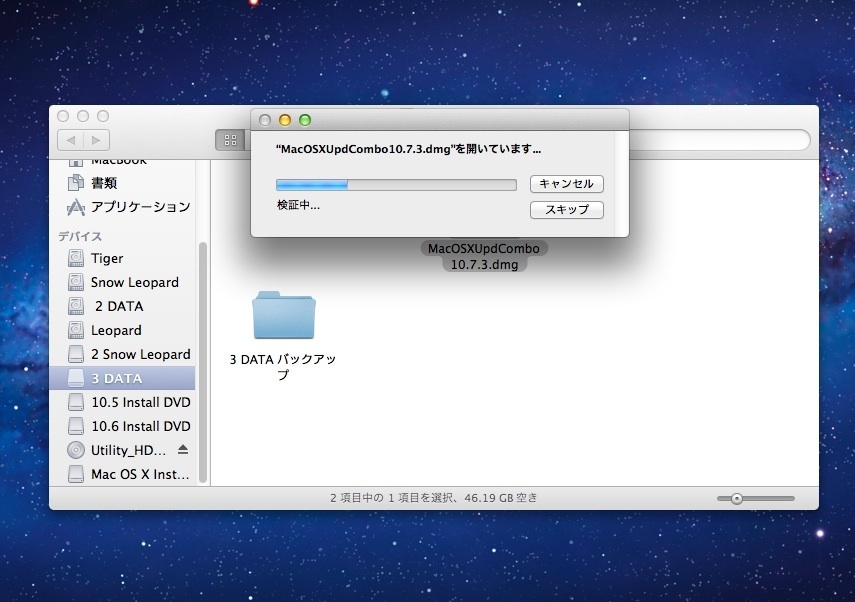Switch to icon view in the Finder toolbar
The height and width of the screenshot is (602, 855).
(231, 140)
